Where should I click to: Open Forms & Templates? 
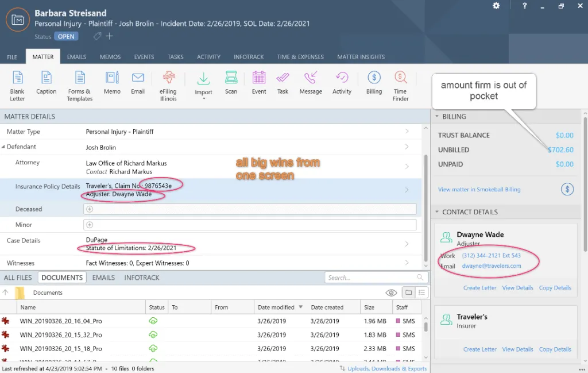click(79, 86)
